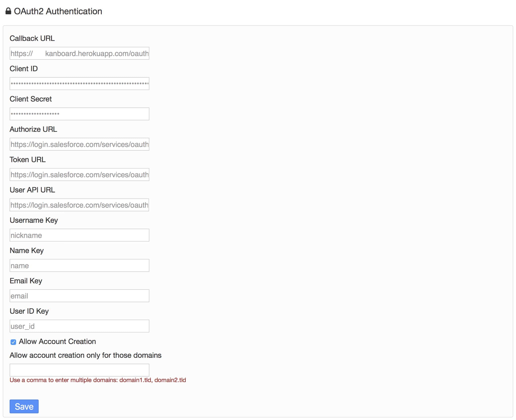Viewport: 516px width, 420px height.
Task: Toggle the Allow Account Creation checkbox
Action: 13,342
